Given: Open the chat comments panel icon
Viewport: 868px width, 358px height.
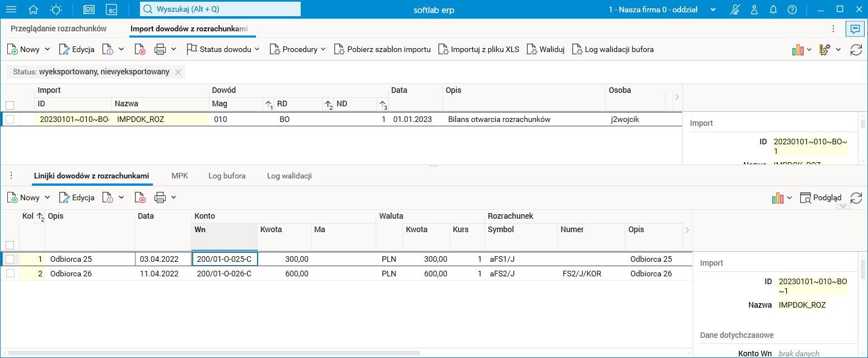Looking at the screenshot, I should [x=855, y=29].
